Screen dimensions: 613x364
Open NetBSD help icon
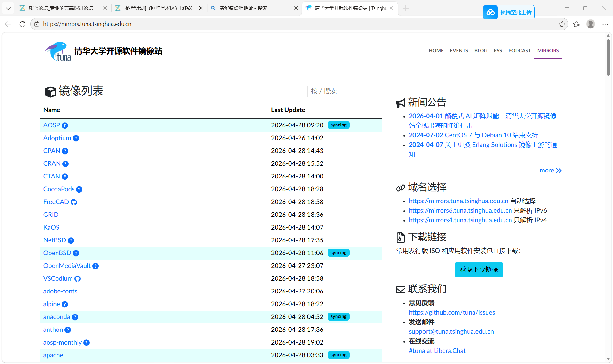tap(71, 240)
